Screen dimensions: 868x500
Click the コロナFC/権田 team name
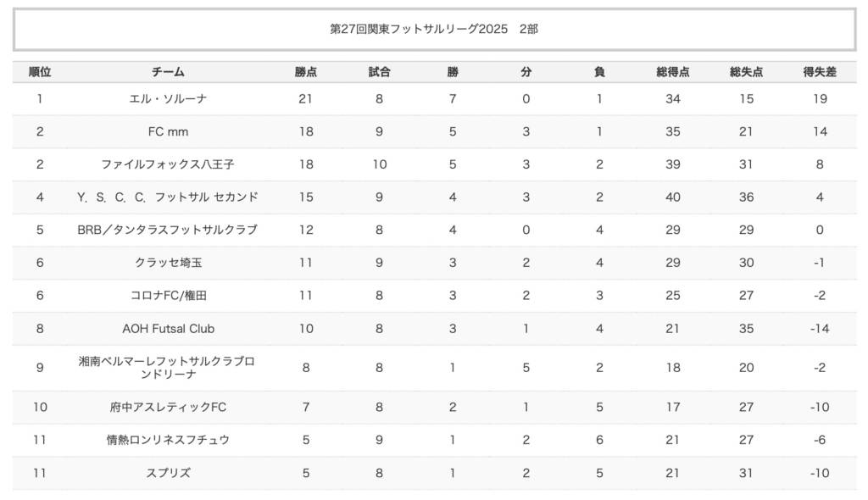[168, 296]
